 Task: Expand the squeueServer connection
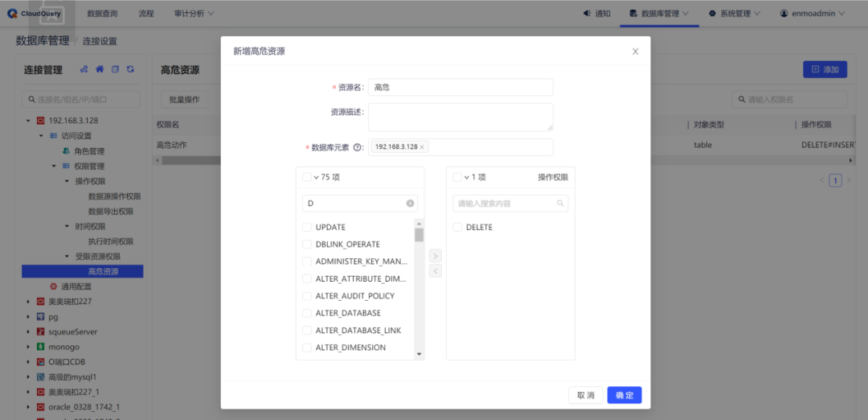(x=28, y=332)
